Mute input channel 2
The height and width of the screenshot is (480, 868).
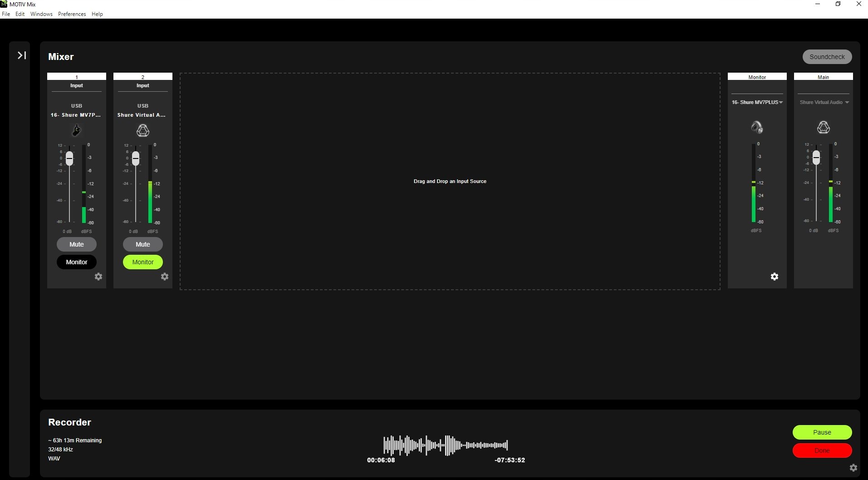click(x=143, y=244)
